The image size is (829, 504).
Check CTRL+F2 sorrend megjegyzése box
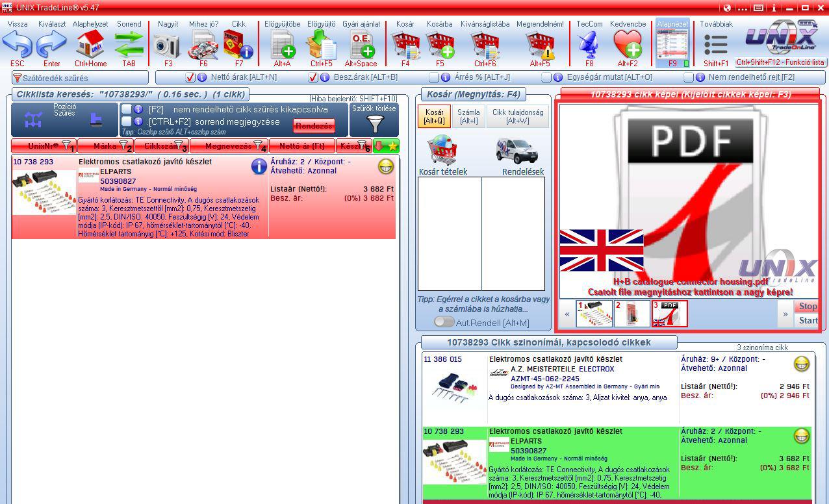pyautogui.click(x=127, y=121)
